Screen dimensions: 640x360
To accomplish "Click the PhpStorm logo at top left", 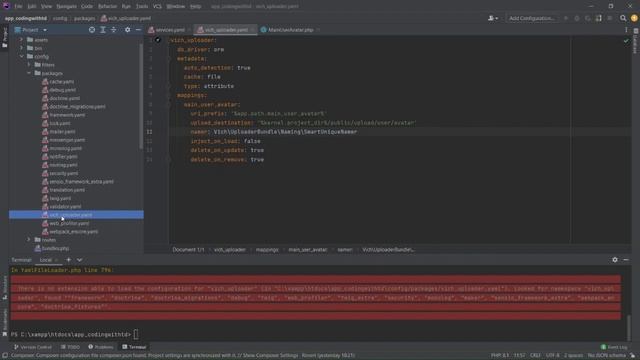I will [x=6, y=6].
